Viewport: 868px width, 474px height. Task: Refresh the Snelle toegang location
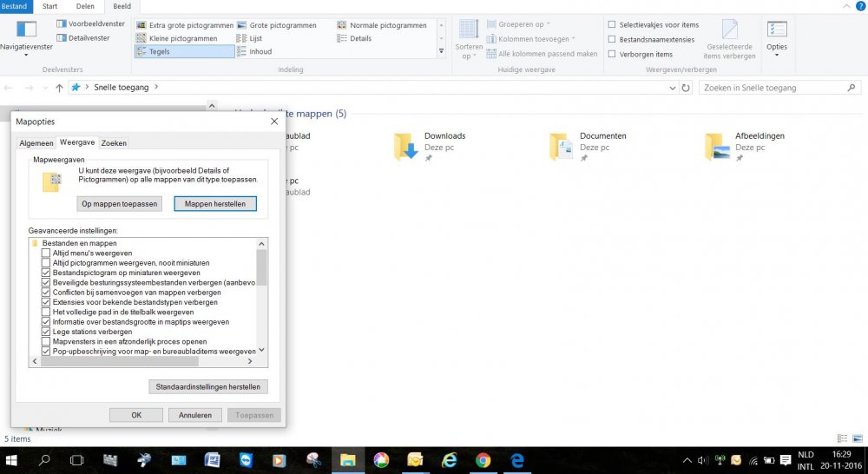686,88
